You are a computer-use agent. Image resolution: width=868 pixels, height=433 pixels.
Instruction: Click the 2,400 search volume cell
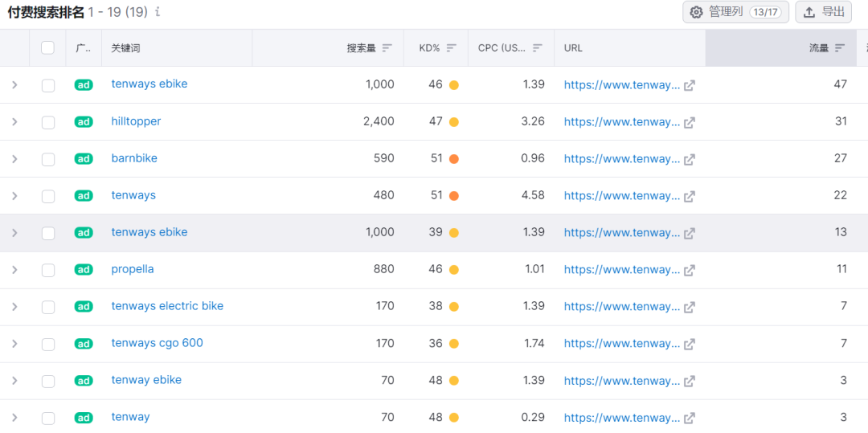click(379, 121)
